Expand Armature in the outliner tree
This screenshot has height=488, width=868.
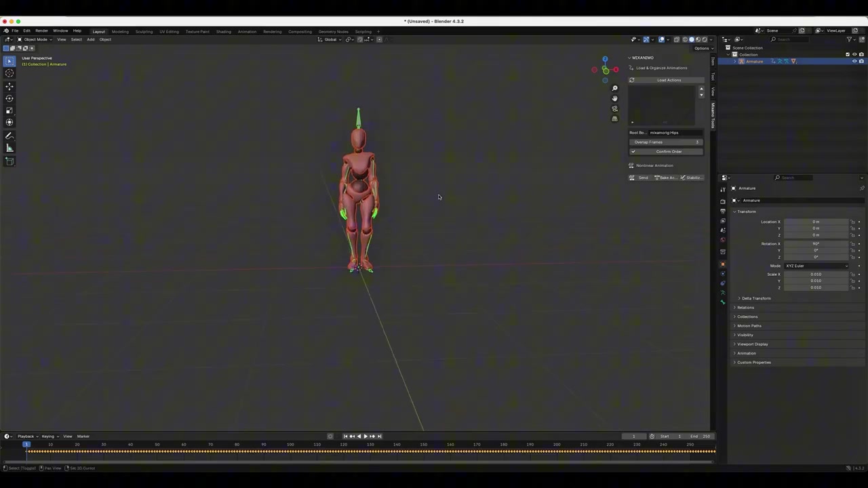pyautogui.click(x=734, y=62)
